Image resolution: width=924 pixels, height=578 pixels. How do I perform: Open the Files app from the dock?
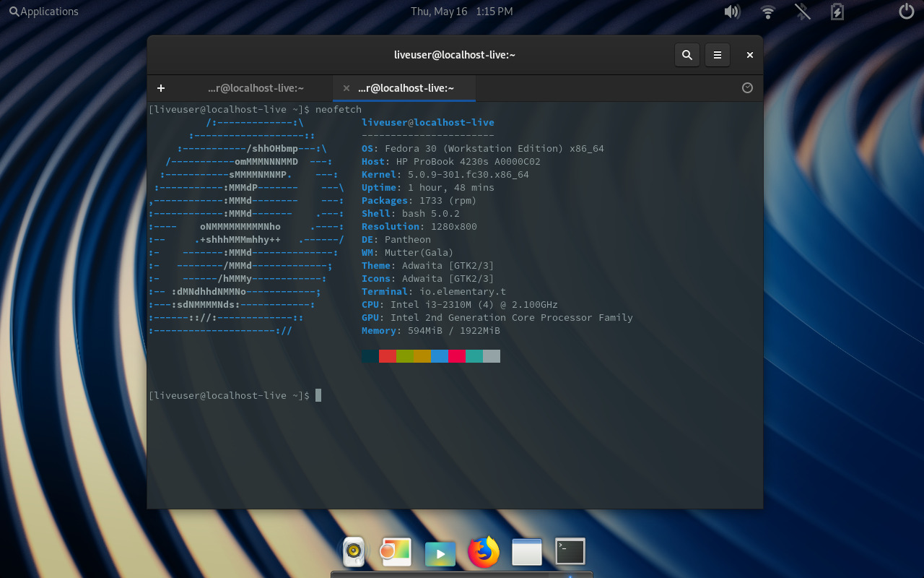pos(526,551)
